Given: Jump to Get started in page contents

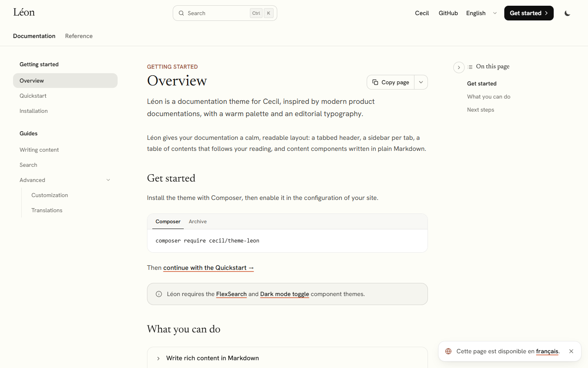Looking at the screenshot, I should pos(482,83).
